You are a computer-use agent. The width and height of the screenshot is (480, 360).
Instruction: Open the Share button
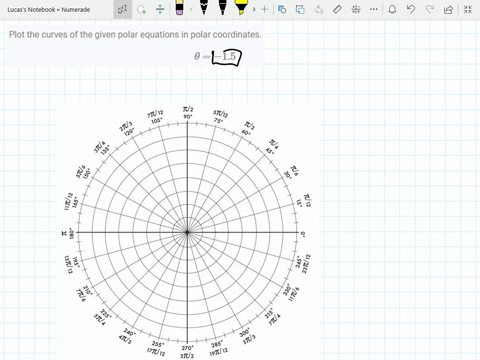coord(449,9)
